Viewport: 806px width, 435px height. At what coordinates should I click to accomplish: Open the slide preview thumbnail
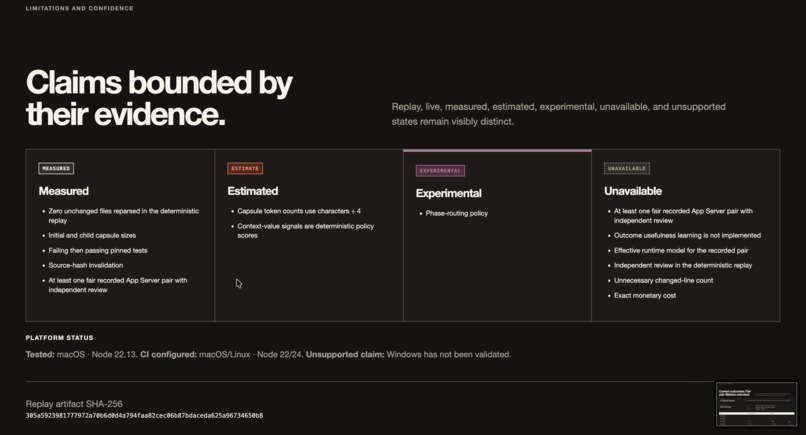757,404
